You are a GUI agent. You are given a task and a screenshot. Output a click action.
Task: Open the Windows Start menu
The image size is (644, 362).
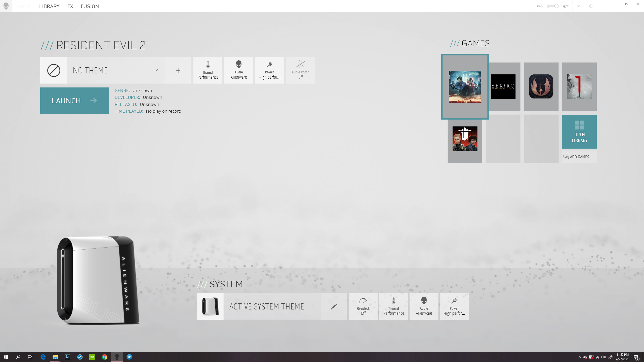[x=6, y=357]
